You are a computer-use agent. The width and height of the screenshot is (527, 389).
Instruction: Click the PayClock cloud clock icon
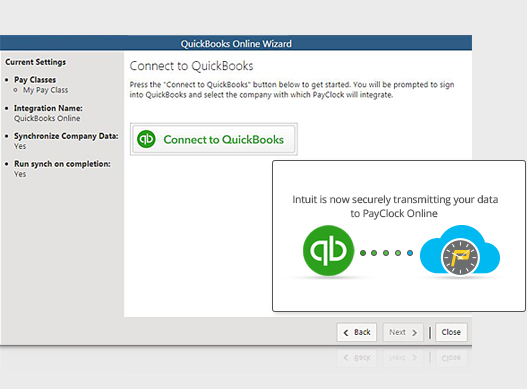click(x=460, y=250)
